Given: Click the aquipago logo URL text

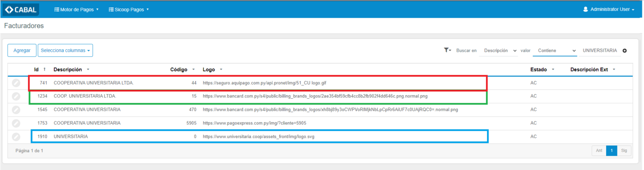Looking at the screenshot, I should click(265, 83).
